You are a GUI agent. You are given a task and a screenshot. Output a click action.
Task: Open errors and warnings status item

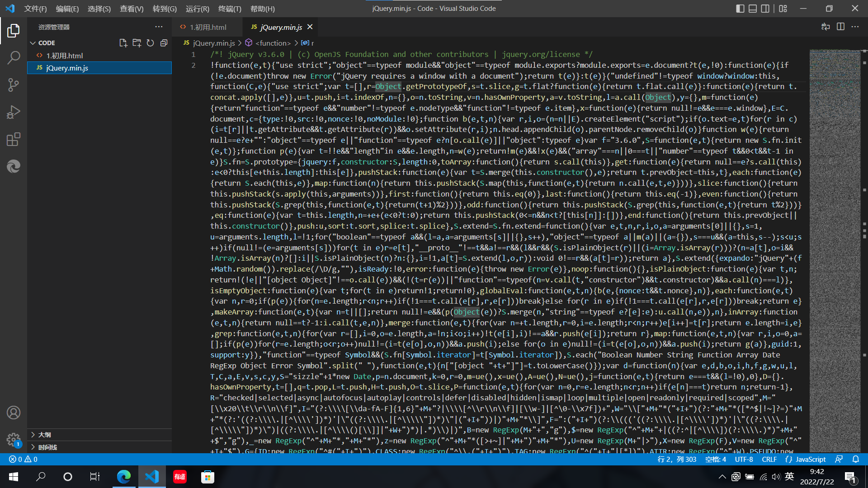23,459
